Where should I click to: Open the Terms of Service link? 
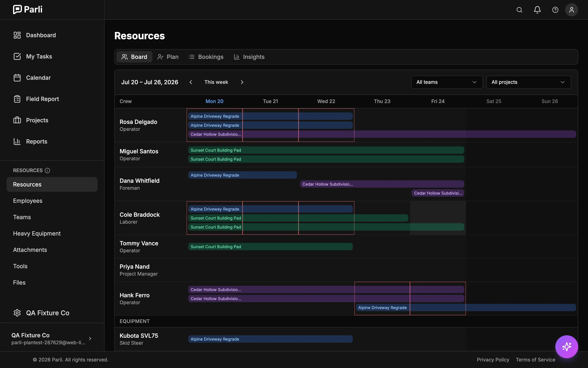click(x=536, y=359)
